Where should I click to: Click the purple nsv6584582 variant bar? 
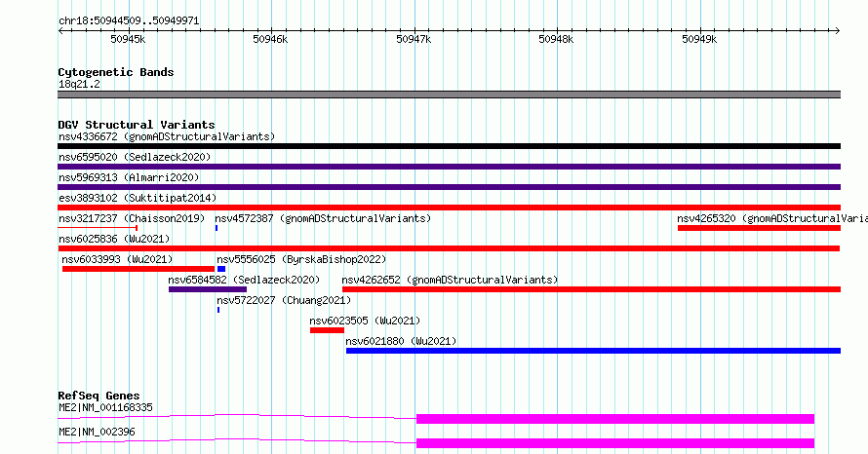[208, 289]
